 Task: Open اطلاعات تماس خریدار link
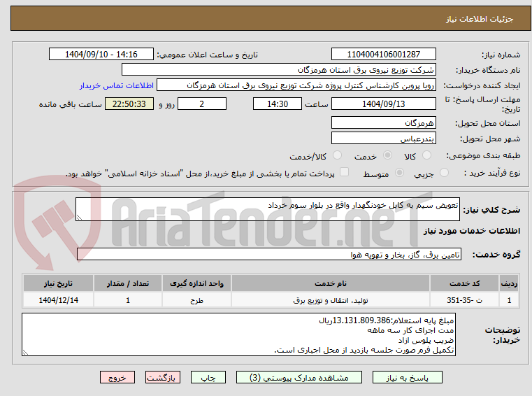click(x=117, y=85)
